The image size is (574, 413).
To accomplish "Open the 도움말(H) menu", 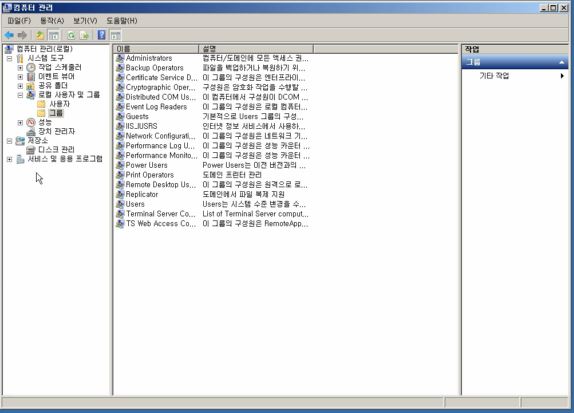I will (x=122, y=21).
